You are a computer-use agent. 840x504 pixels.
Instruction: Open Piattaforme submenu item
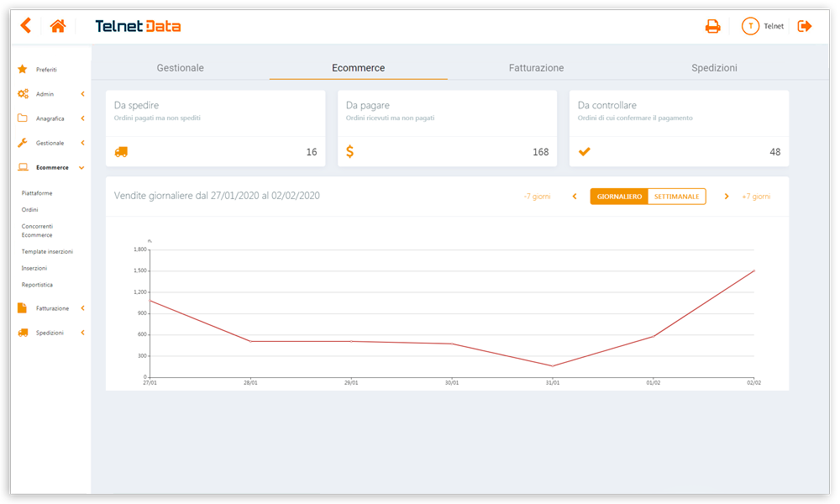(37, 193)
